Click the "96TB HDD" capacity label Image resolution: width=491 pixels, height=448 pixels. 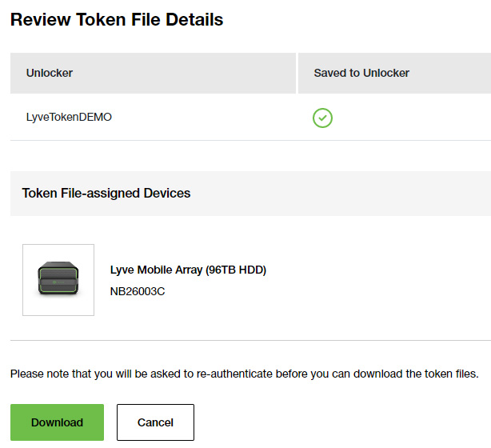pyautogui.click(x=235, y=270)
